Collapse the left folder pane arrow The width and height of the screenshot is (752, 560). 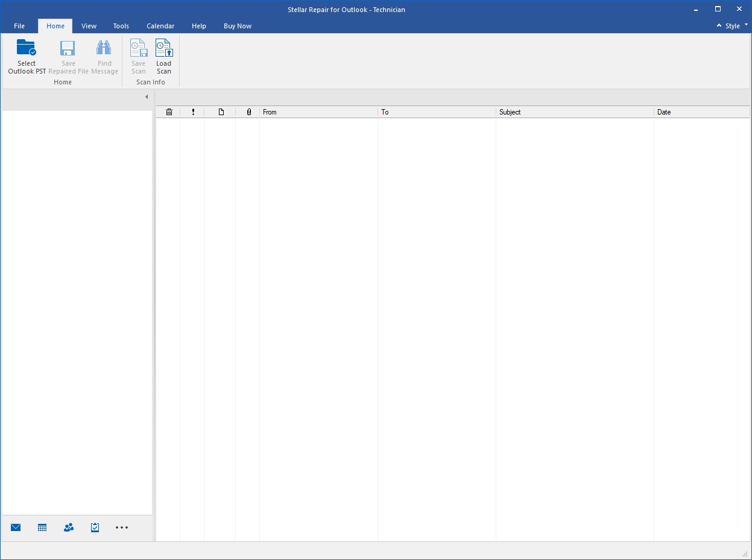[x=147, y=97]
